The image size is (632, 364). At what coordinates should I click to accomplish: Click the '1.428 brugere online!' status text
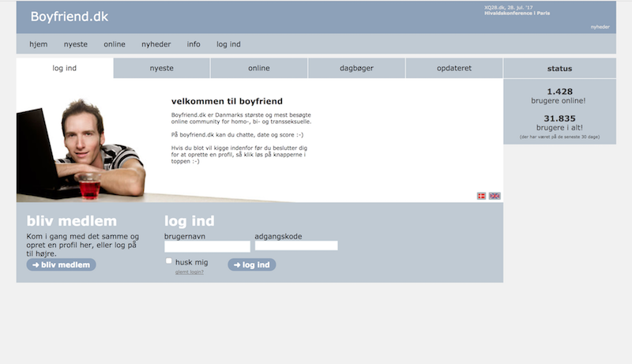click(x=559, y=96)
